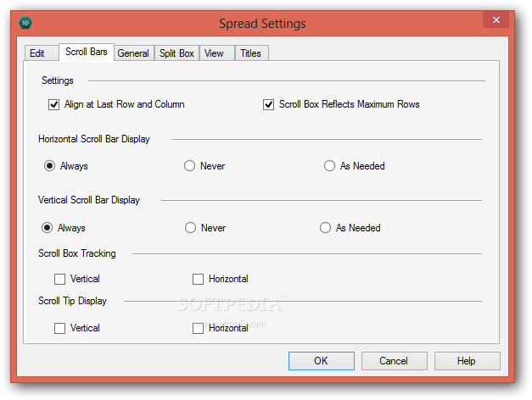Open Help for Spread Settings
The height and width of the screenshot is (400, 532).
(x=467, y=361)
